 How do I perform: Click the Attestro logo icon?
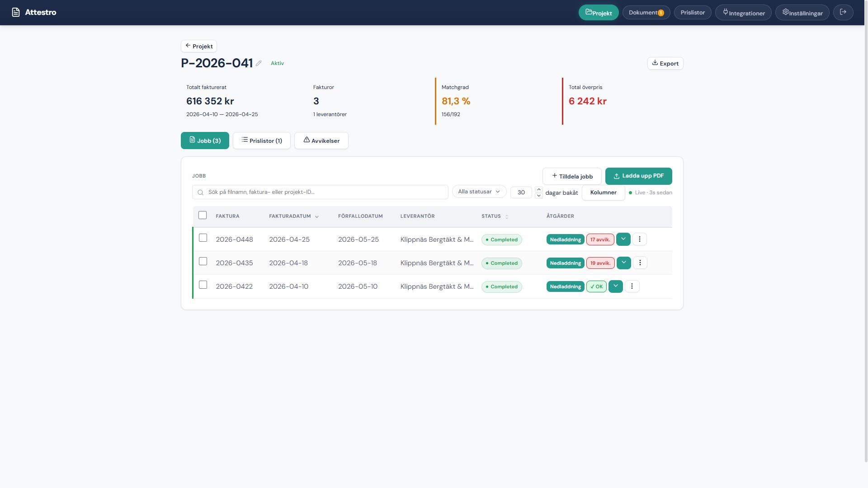16,12
